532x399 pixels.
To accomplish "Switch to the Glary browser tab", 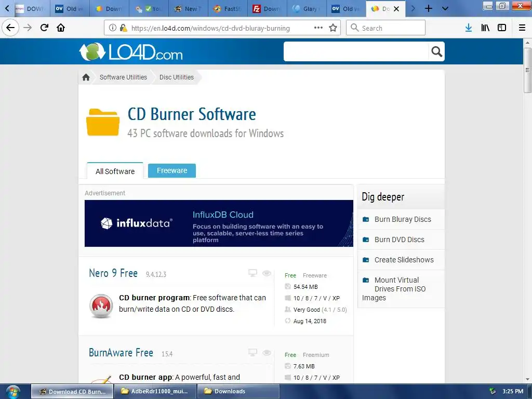I will pyautogui.click(x=307, y=9).
